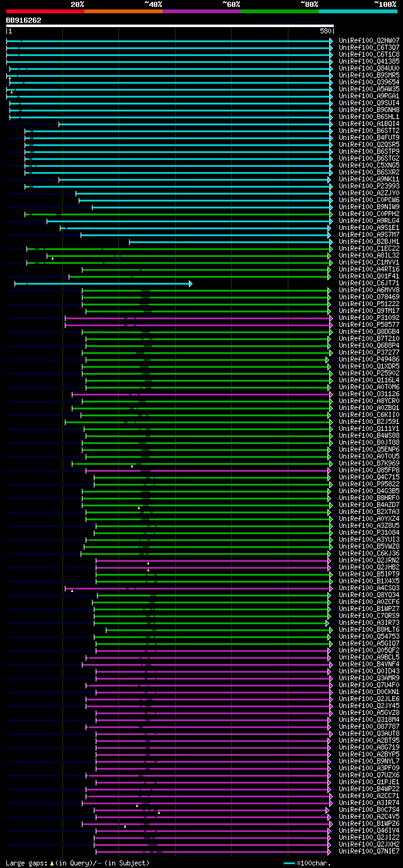403x868 pixels.
Task: Select the UniRef100_C6JT71 label
Action: (369, 283)
